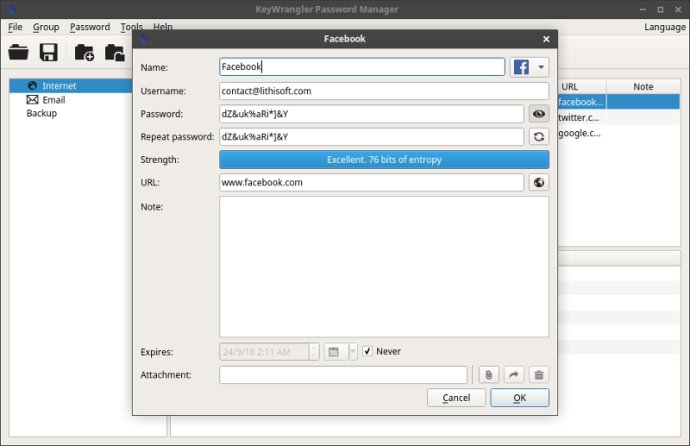Save database with floppy disk icon
690x446 pixels.
pos(48,52)
